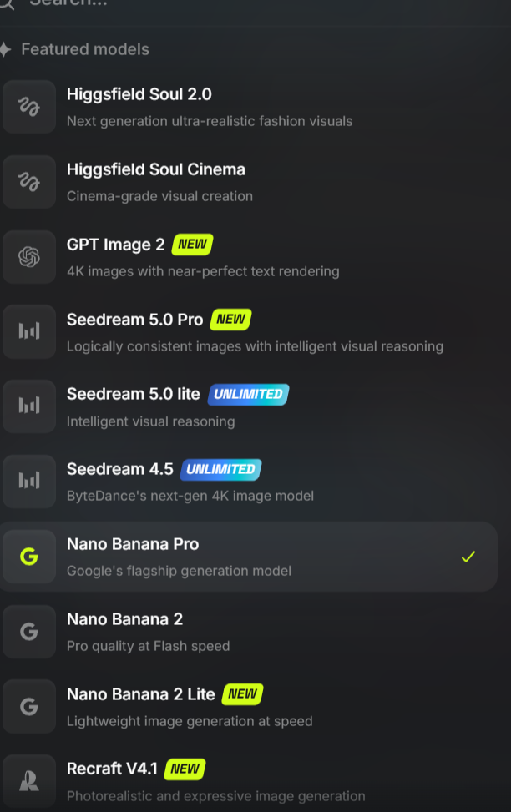Click the NEW badge next to Seedream 5.0 Pro
Viewport: 511px width, 812px height.
pos(230,319)
